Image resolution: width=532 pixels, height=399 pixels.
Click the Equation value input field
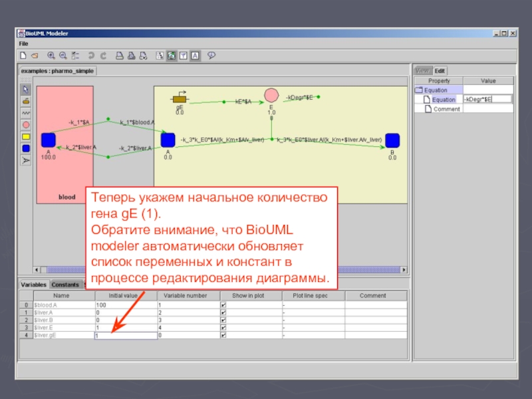pos(487,100)
